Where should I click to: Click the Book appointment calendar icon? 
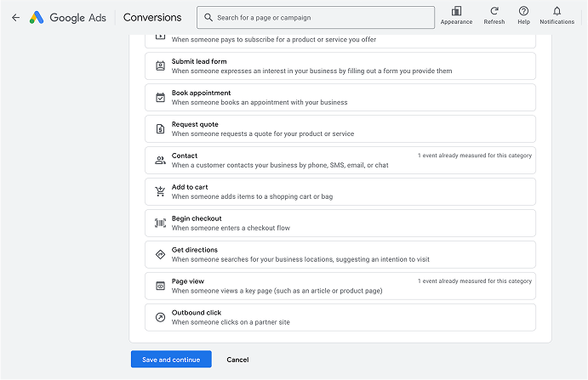tap(160, 98)
